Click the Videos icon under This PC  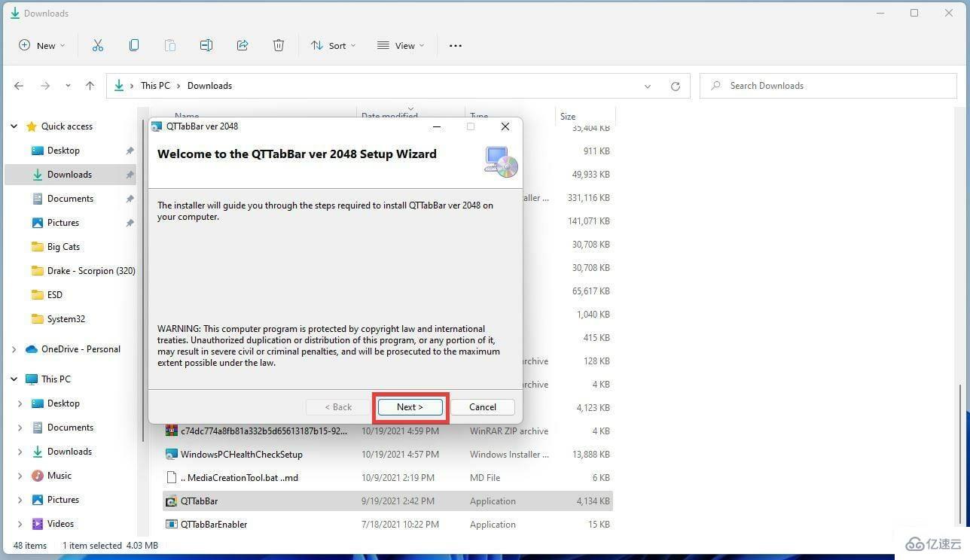38,524
